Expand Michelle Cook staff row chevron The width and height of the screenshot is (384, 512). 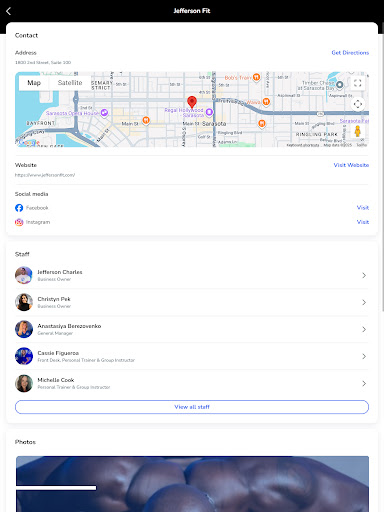click(364, 383)
